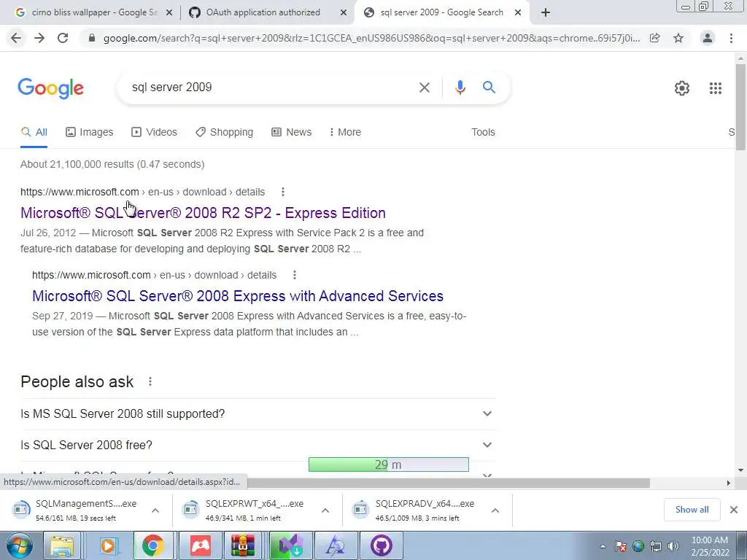Go to Google homepage via logo
Screen dimensions: 747x560
[50, 88]
